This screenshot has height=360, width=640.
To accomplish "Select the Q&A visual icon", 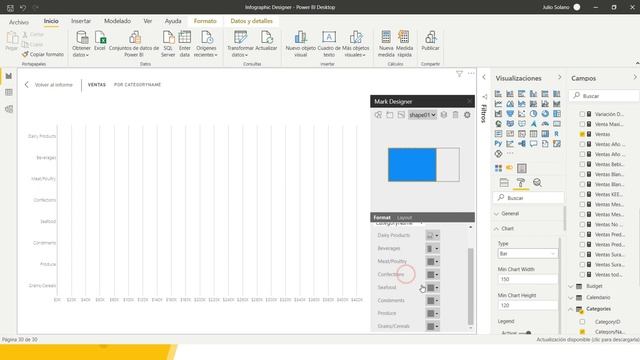I will pos(533,144).
